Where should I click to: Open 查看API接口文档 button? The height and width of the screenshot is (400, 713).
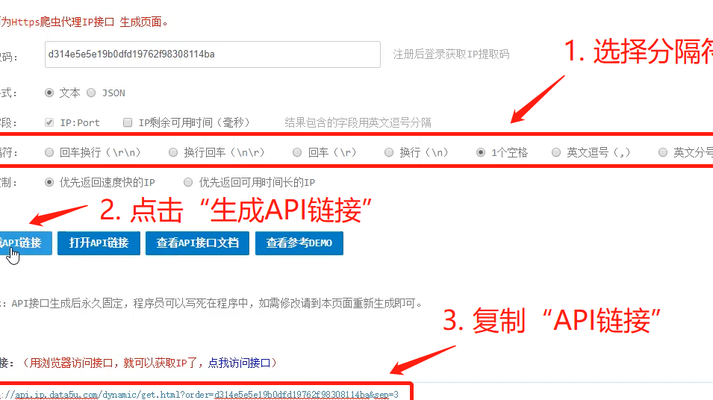tap(197, 243)
